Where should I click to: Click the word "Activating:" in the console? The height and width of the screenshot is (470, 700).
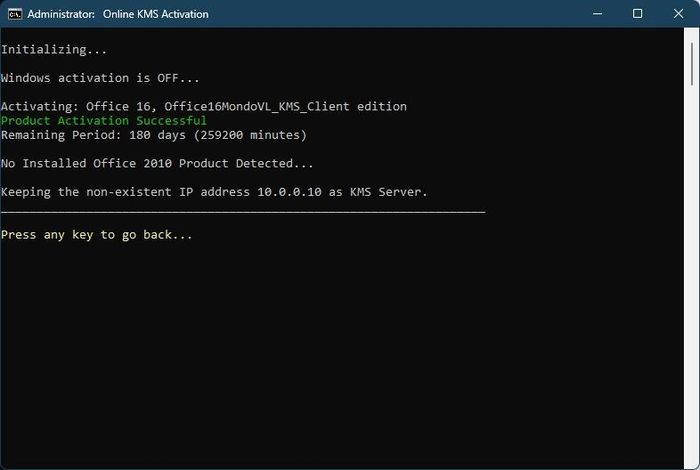39,106
